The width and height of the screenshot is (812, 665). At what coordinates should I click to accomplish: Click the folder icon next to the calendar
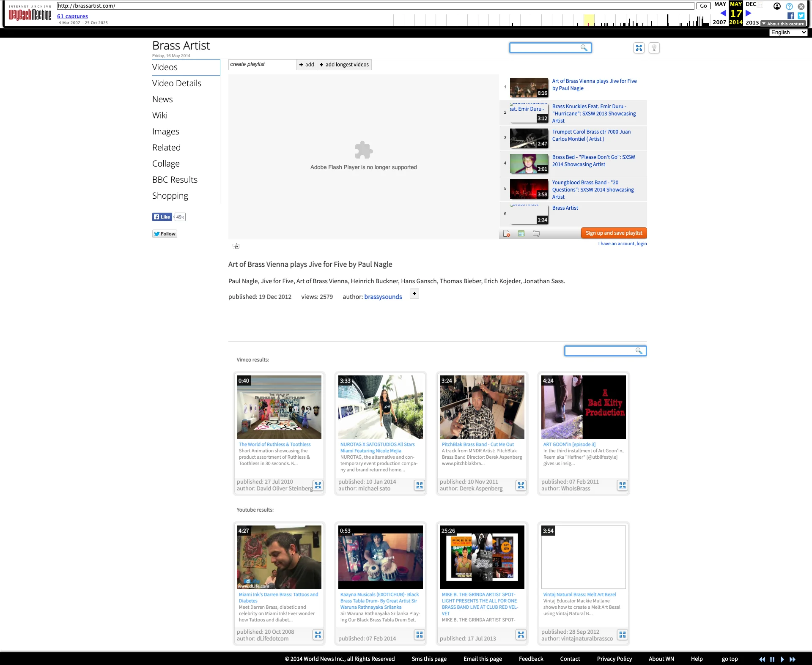pos(535,233)
